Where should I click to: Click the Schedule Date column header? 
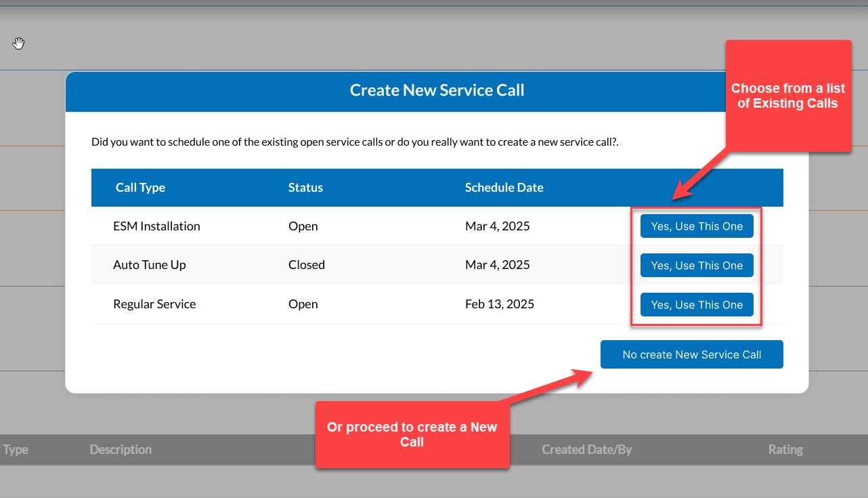pos(504,188)
